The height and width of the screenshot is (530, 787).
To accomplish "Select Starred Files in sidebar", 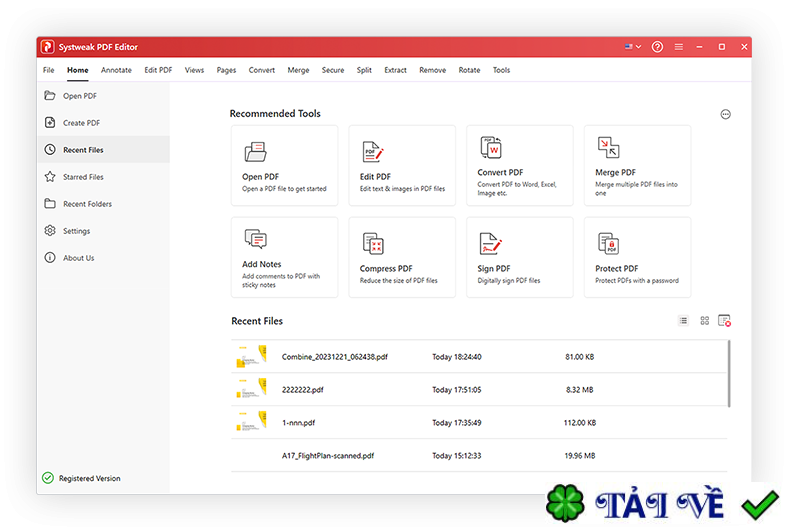I will coord(83,177).
